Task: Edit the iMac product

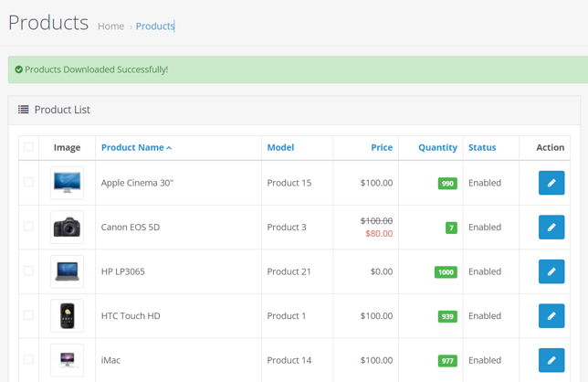Action: (551, 360)
